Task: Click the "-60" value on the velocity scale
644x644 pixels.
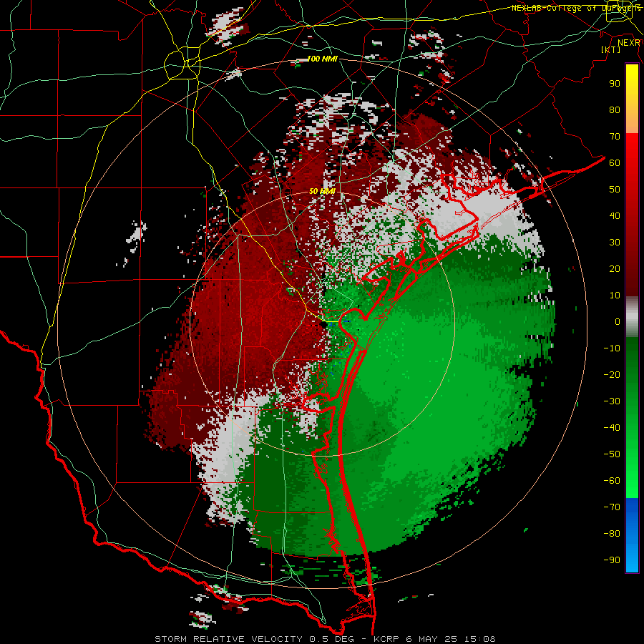Action: point(612,481)
